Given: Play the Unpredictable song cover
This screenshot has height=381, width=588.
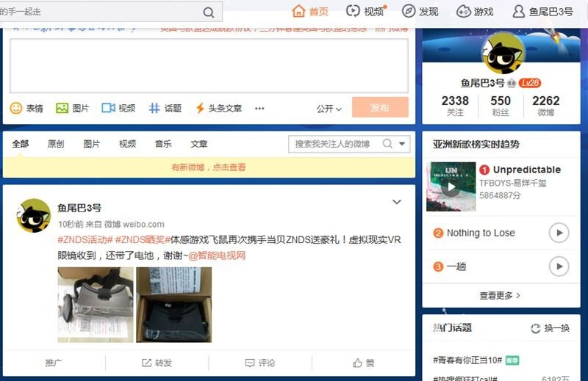Looking at the screenshot, I should pos(451,186).
